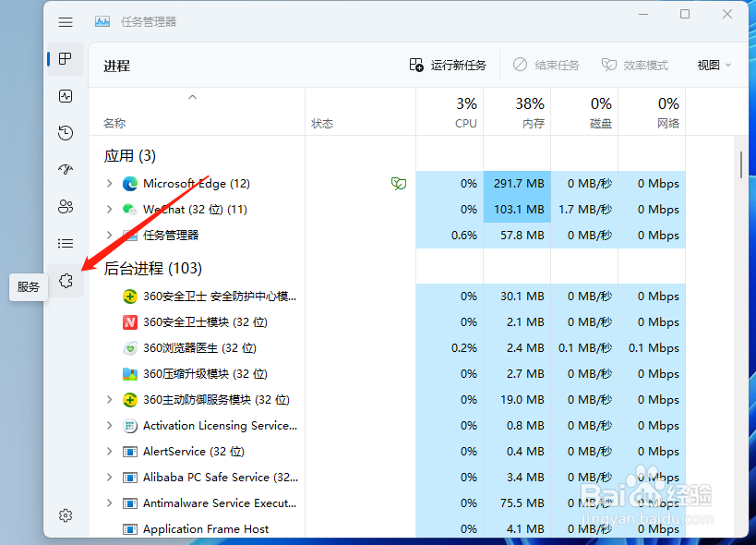This screenshot has width=756, height=545.
Task: Expand the Activation Licensing Service row
Action: pyautogui.click(x=110, y=426)
